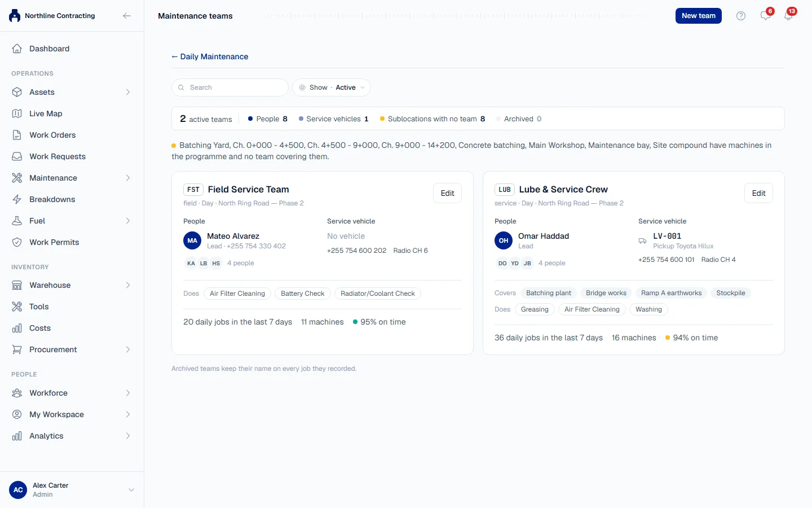Expand the Assets menu chevron
Viewport: 812px width, 508px height.
(x=128, y=92)
